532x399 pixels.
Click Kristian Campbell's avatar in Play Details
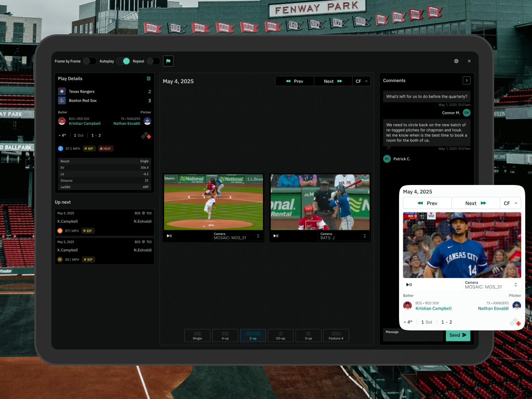point(62,121)
